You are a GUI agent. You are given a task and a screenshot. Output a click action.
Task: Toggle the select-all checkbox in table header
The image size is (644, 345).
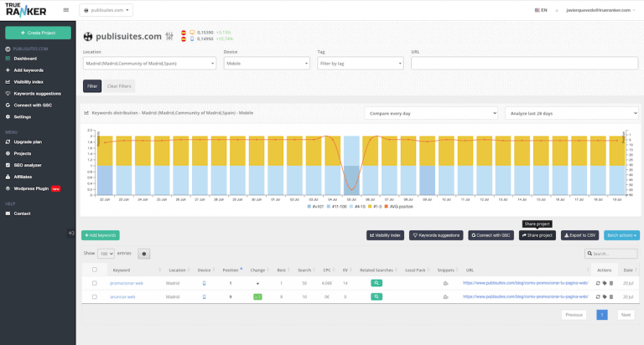95,270
